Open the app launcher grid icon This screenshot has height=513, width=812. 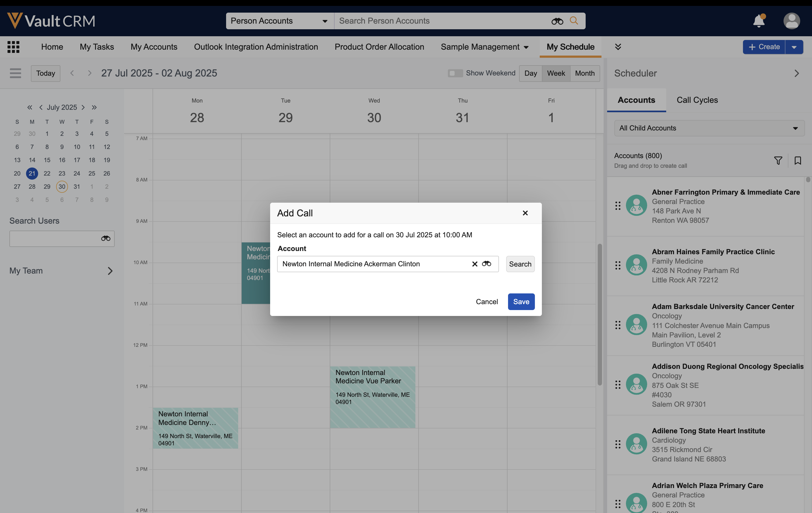[x=13, y=47]
